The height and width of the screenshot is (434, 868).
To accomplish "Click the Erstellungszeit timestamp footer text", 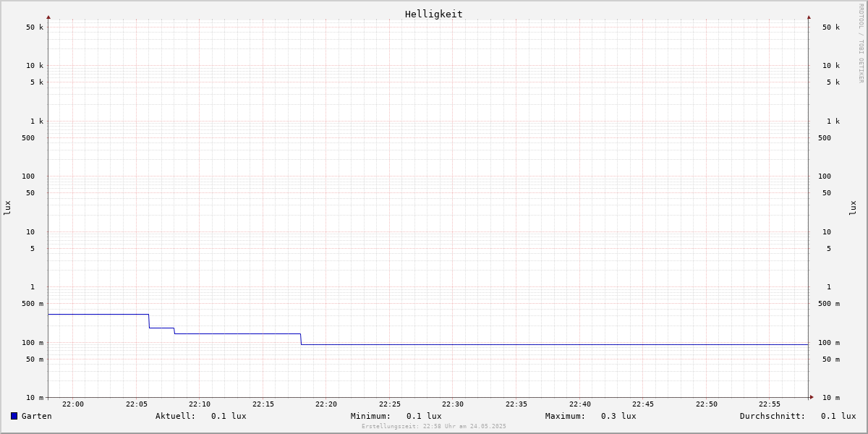I will pyautogui.click(x=434, y=426).
